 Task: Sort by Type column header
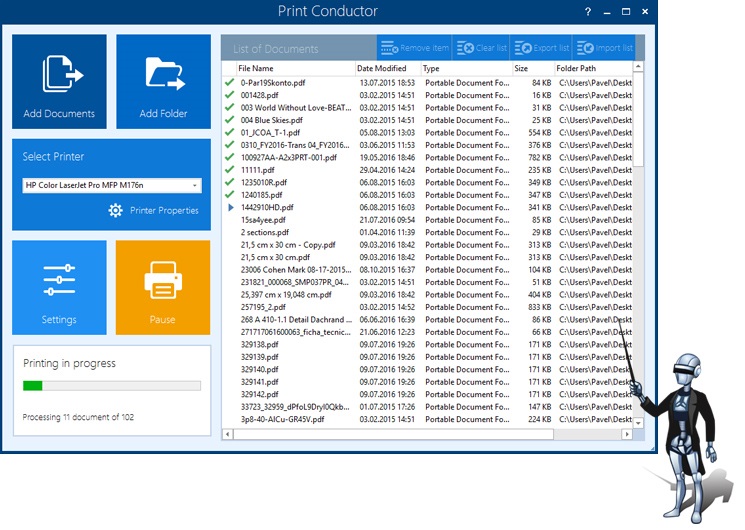(467, 68)
